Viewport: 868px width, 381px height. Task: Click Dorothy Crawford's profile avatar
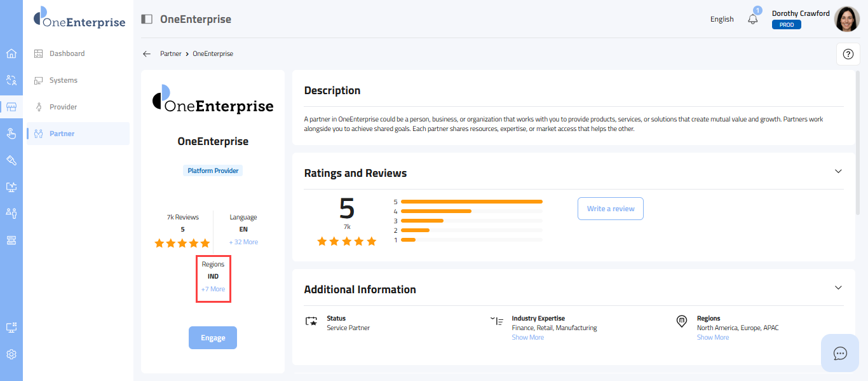[x=846, y=19]
